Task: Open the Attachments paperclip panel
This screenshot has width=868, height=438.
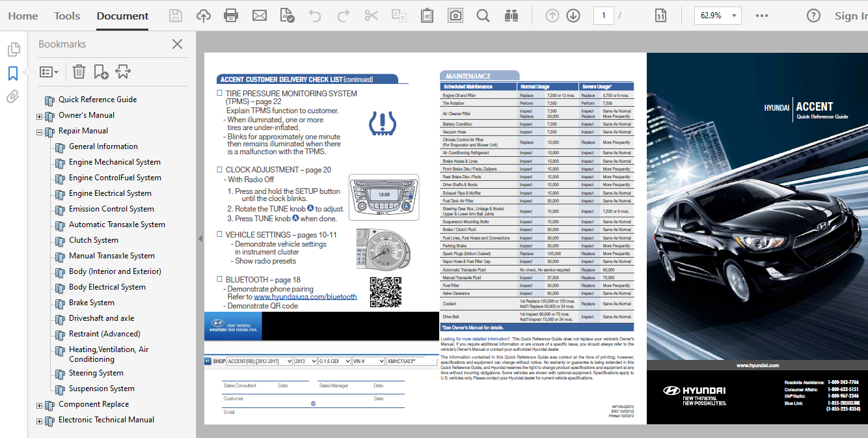Action: (x=12, y=97)
